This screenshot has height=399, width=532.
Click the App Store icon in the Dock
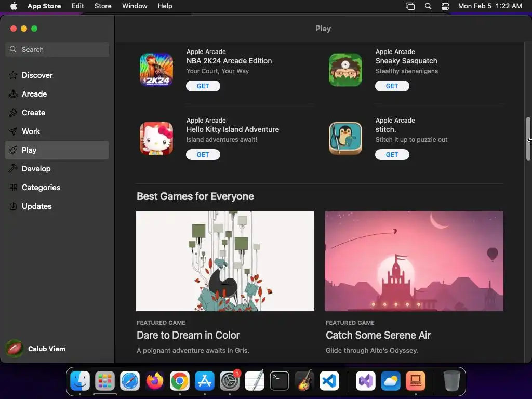tap(205, 381)
